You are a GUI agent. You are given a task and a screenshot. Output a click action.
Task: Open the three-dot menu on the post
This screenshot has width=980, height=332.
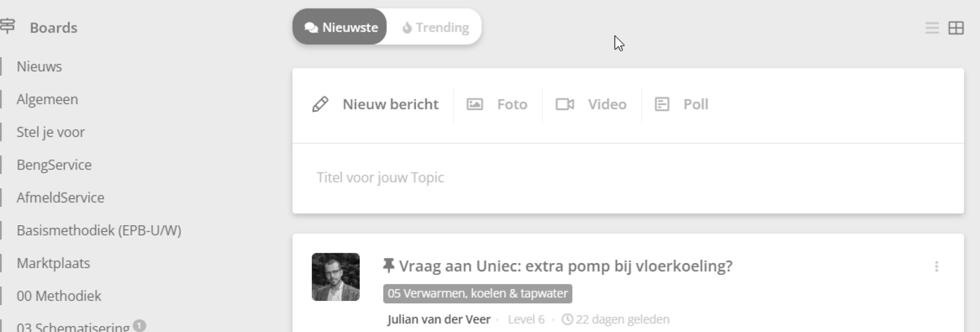pyautogui.click(x=936, y=267)
